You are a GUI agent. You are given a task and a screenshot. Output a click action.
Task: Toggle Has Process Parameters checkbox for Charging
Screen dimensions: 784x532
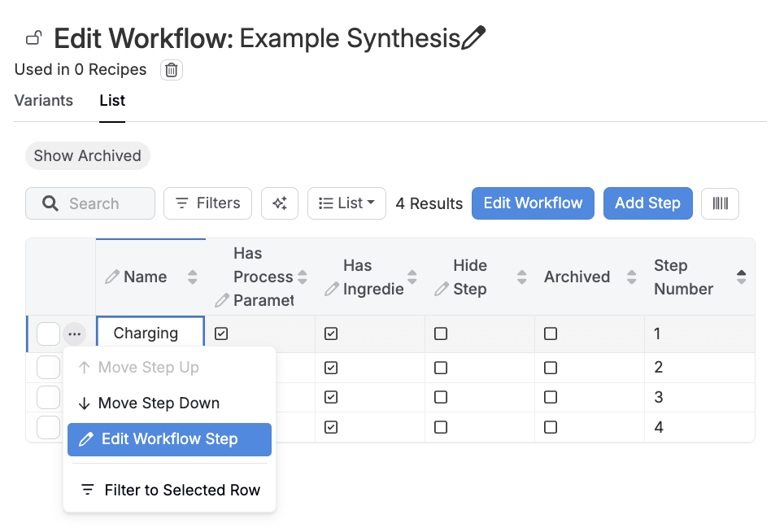tap(221, 334)
